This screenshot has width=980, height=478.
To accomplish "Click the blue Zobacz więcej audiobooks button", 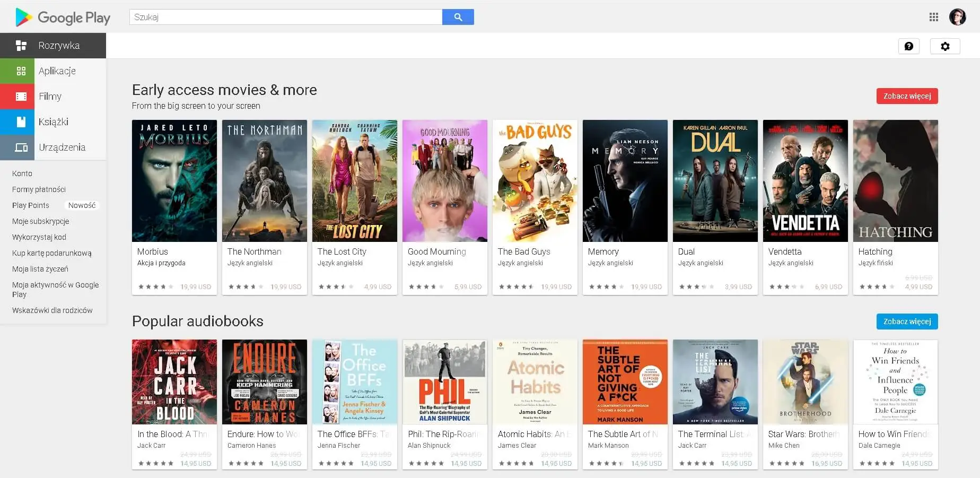I will coord(907,321).
